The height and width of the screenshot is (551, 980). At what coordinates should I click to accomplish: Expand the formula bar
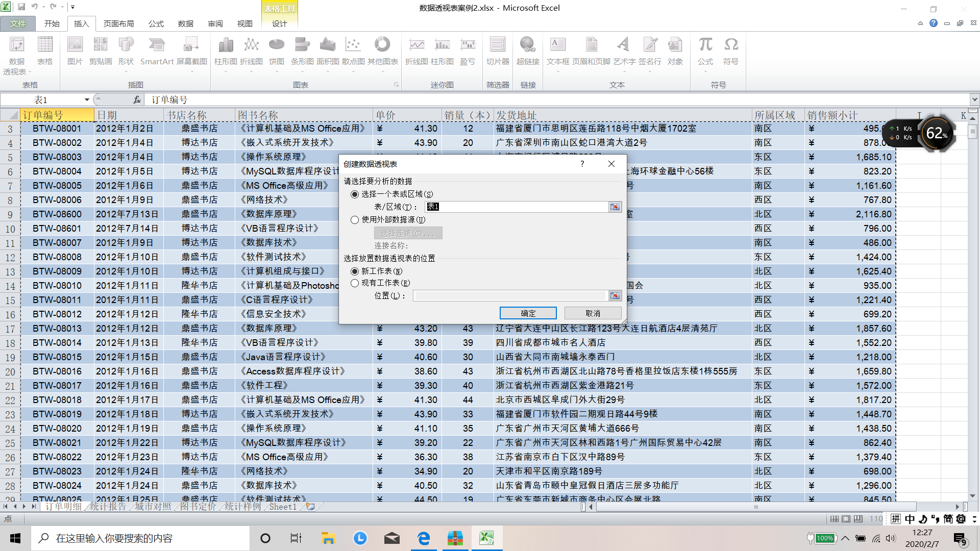[974, 99]
